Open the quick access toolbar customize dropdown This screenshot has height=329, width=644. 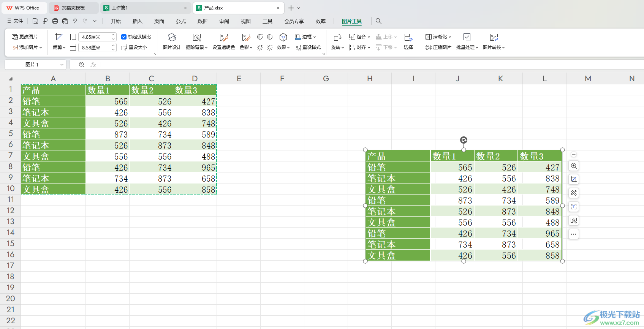tap(95, 21)
